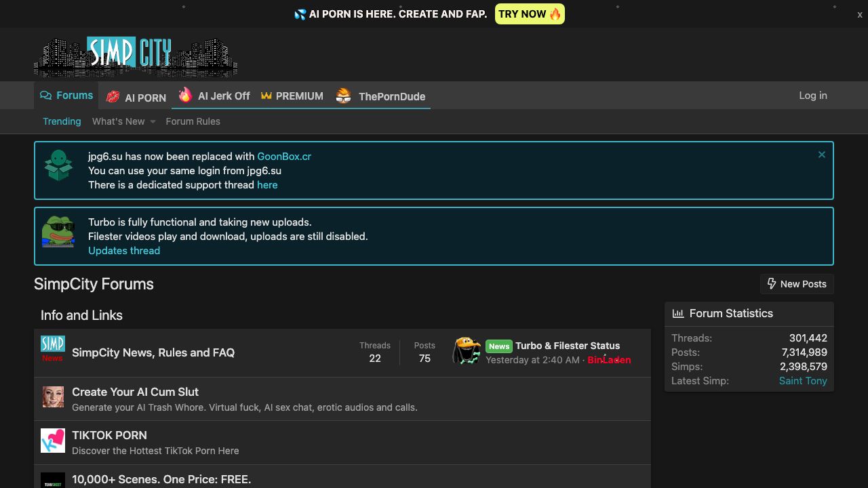Dismiss the GoonBox notice with X icon
The width and height of the screenshot is (868, 488).
[821, 155]
